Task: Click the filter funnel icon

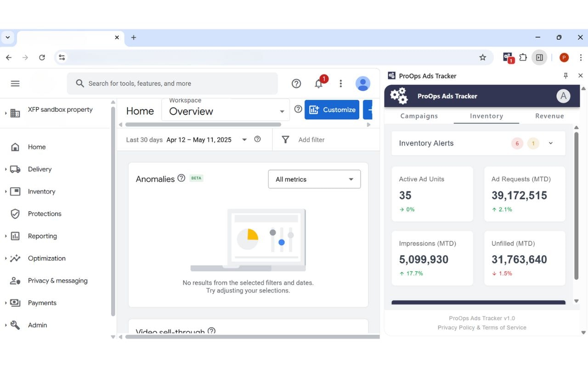Action: (285, 139)
